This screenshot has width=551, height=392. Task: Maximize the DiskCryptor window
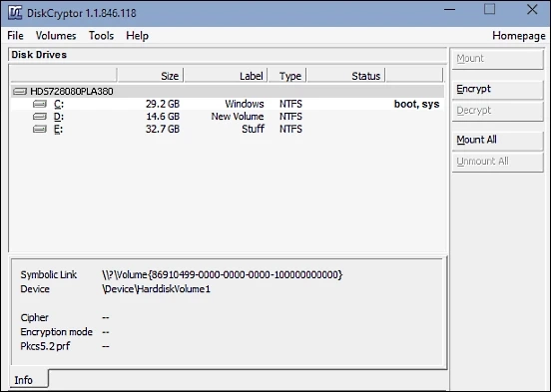(x=489, y=10)
